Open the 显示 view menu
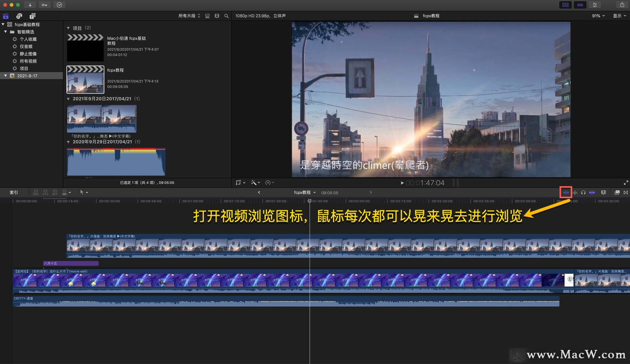Viewport: 630px width, 364px height. pos(619,16)
